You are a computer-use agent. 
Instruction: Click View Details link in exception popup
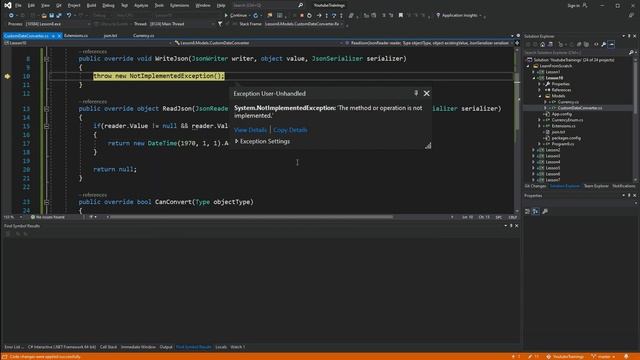click(x=250, y=130)
